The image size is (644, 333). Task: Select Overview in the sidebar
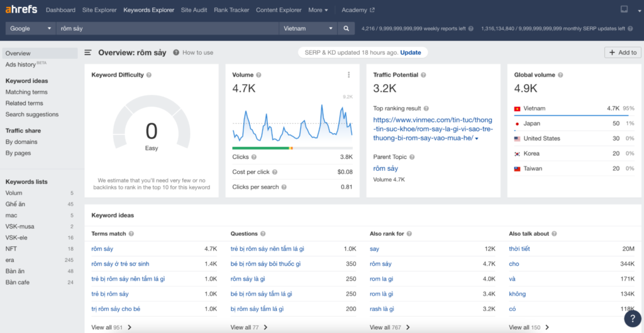pos(40,53)
